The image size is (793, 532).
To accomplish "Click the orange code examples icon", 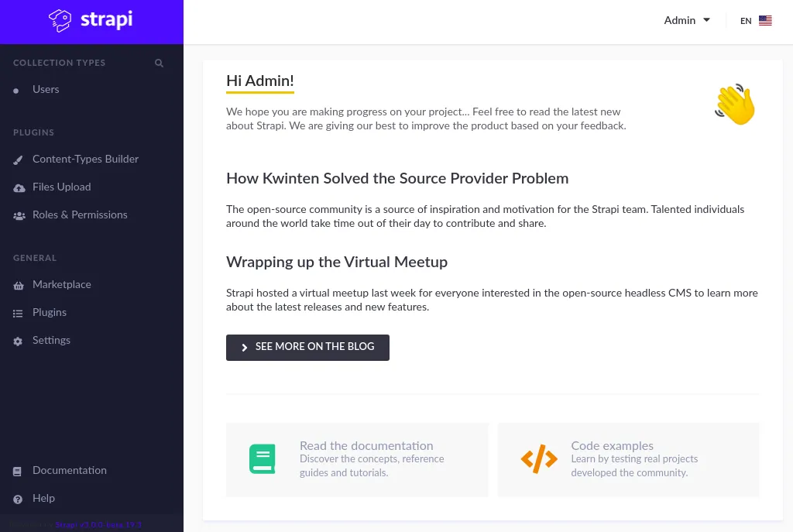I will [539, 458].
